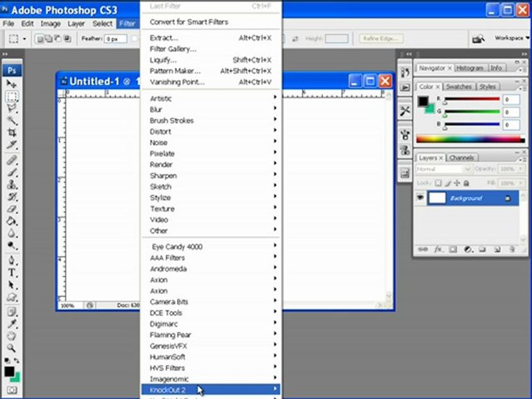Choose Intersect with selection mode
The image size is (532, 399).
pos(67,39)
